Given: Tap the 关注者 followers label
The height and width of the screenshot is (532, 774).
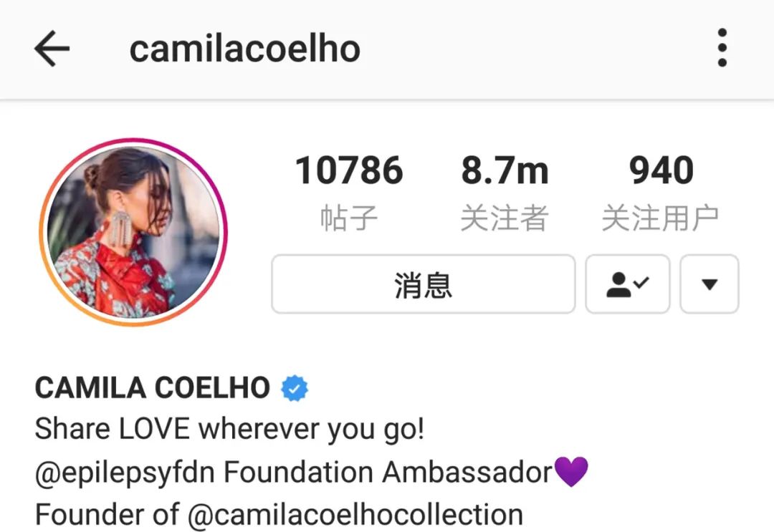Looking at the screenshot, I should [x=505, y=218].
